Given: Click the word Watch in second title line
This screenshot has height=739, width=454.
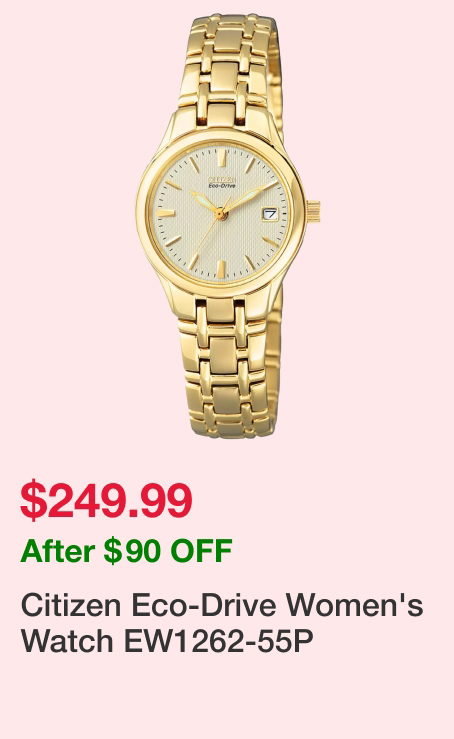Looking at the screenshot, I should 67,641.
